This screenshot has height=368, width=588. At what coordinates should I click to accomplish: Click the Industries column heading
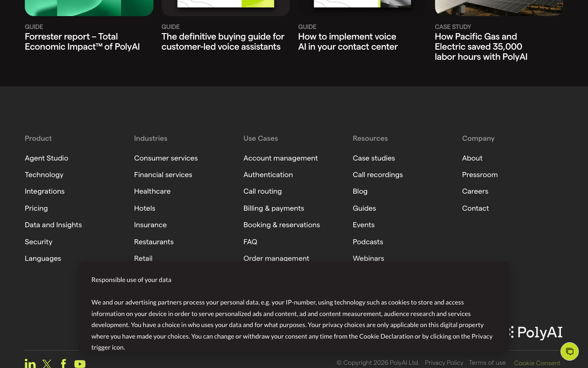click(151, 138)
